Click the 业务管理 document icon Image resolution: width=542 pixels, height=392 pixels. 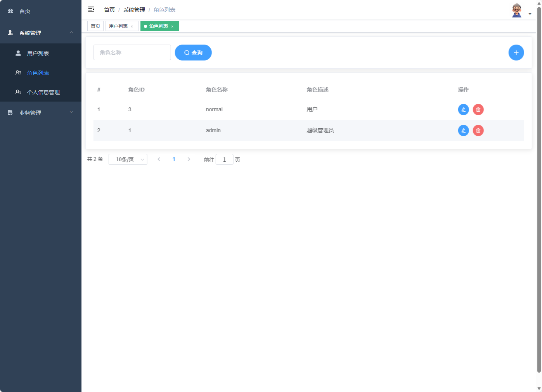pos(10,112)
